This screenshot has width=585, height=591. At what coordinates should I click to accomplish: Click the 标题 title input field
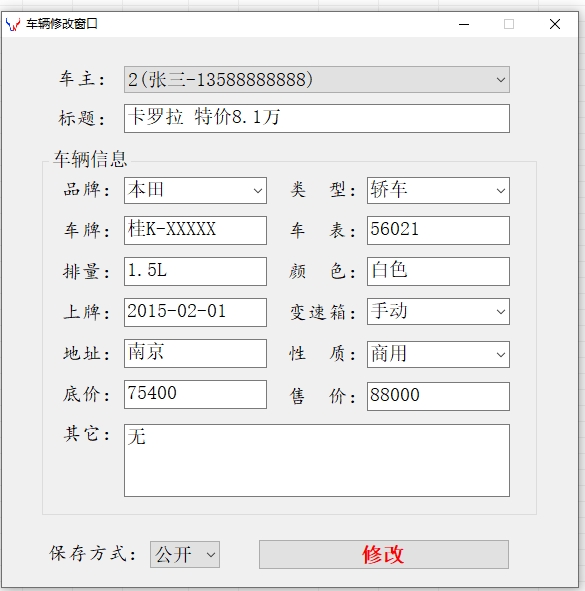click(317, 118)
